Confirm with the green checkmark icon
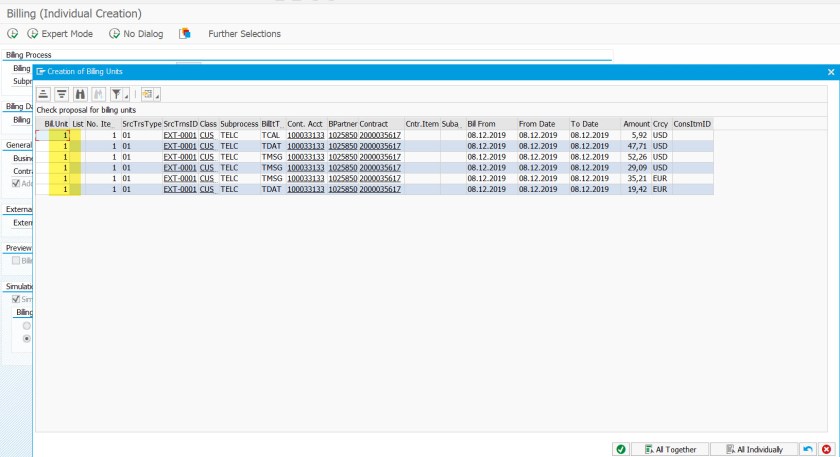 pos(621,449)
